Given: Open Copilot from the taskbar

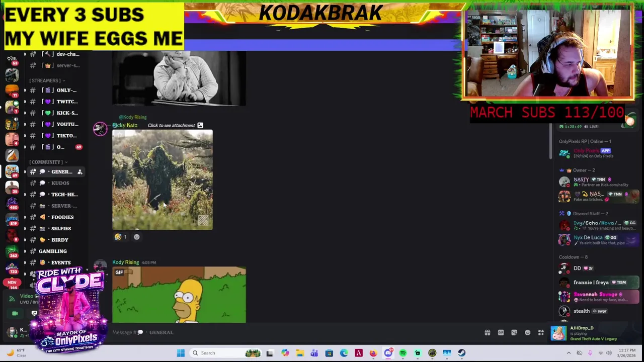Looking at the screenshot, I should point(285,353).
